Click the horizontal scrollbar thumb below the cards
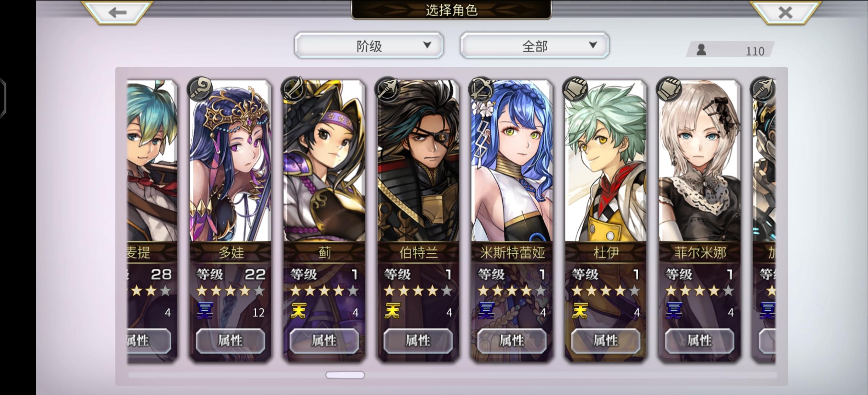 (x=345, y=375)
